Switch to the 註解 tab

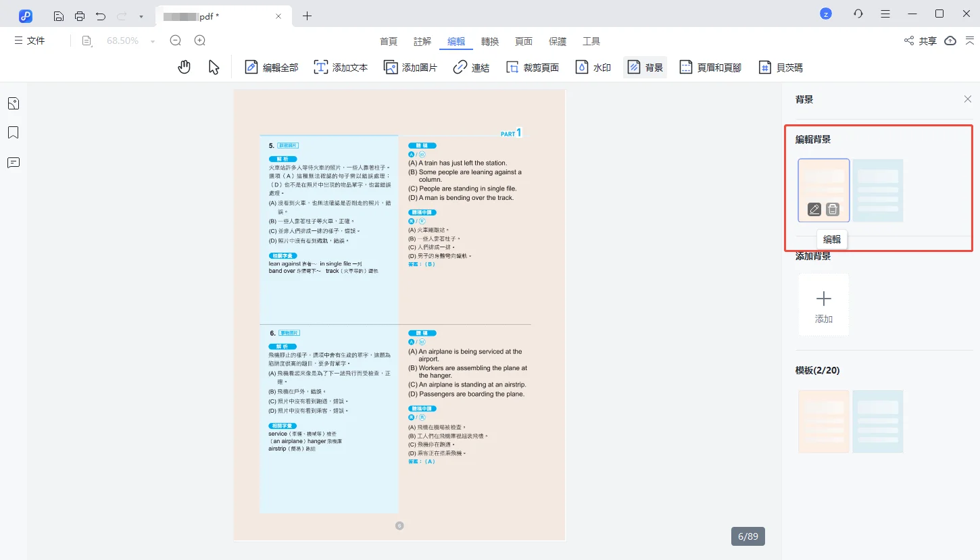click(422, 41)
